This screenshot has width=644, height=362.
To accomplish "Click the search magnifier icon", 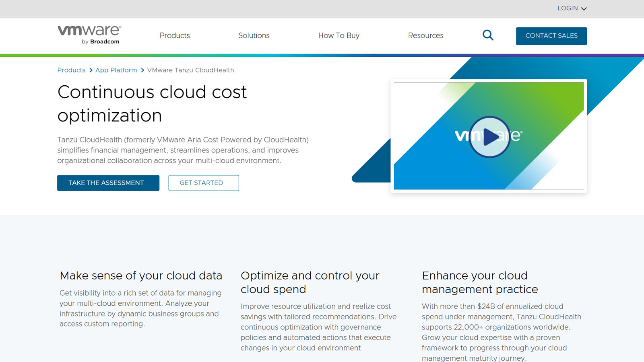I will pyautogui.click(x=488, y=35).
